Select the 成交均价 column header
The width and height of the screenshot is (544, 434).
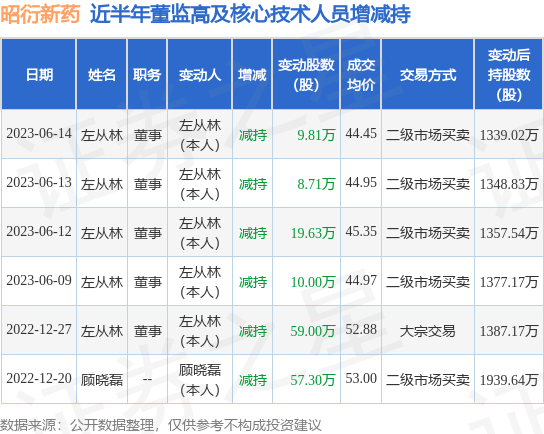(x=361, y=75)
